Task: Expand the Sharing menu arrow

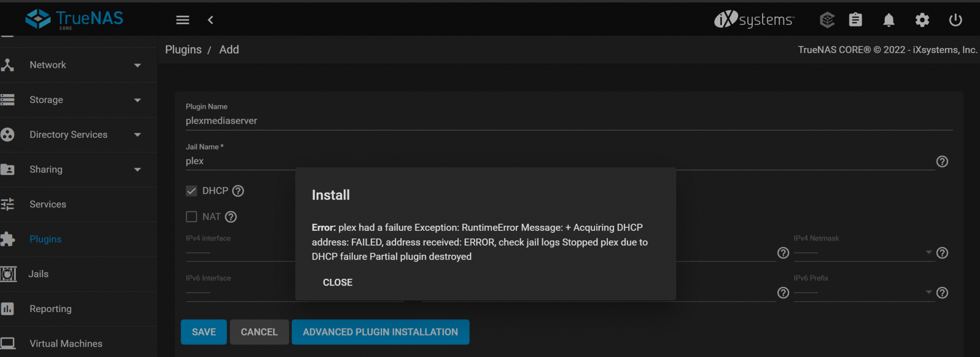Action: tap(137, 170)
